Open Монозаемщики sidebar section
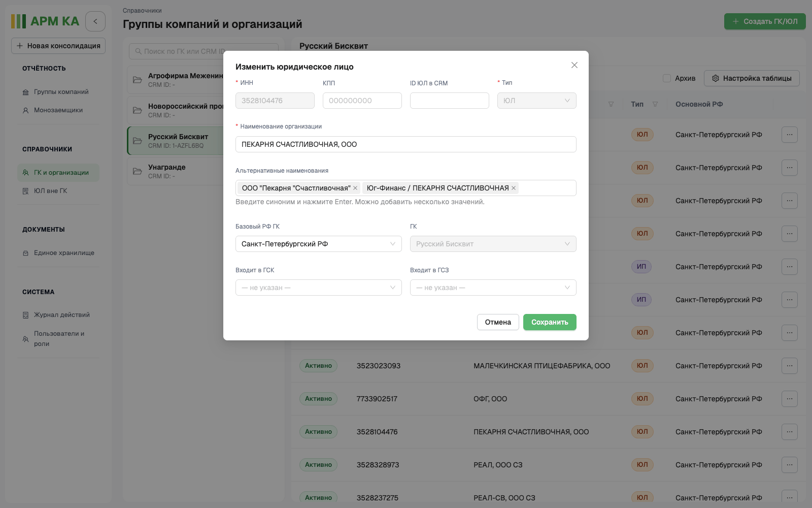 point(58,110)
